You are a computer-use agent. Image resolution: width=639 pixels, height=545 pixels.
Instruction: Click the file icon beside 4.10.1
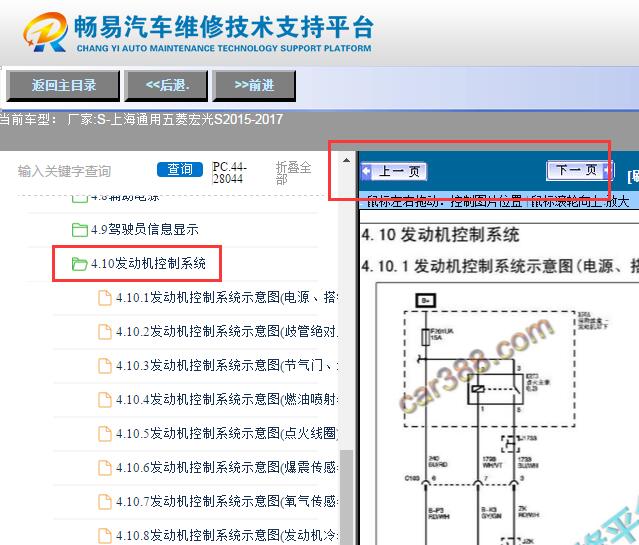click(x=105, y=298)
